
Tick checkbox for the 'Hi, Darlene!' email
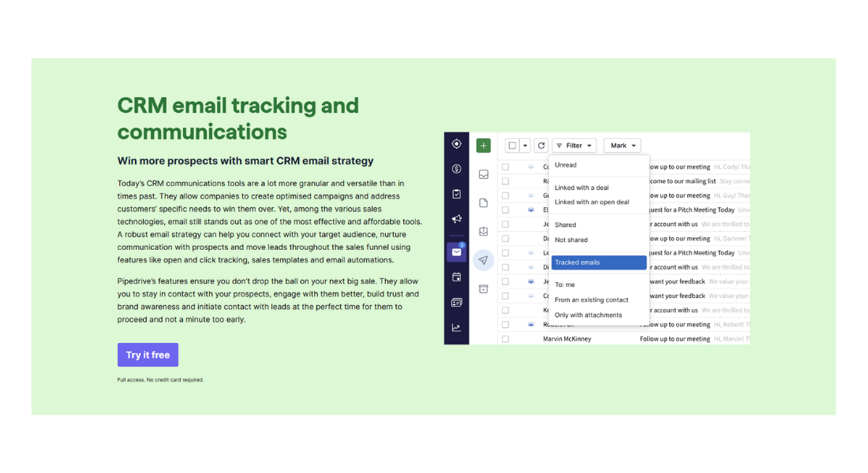(x=505, y=238)
